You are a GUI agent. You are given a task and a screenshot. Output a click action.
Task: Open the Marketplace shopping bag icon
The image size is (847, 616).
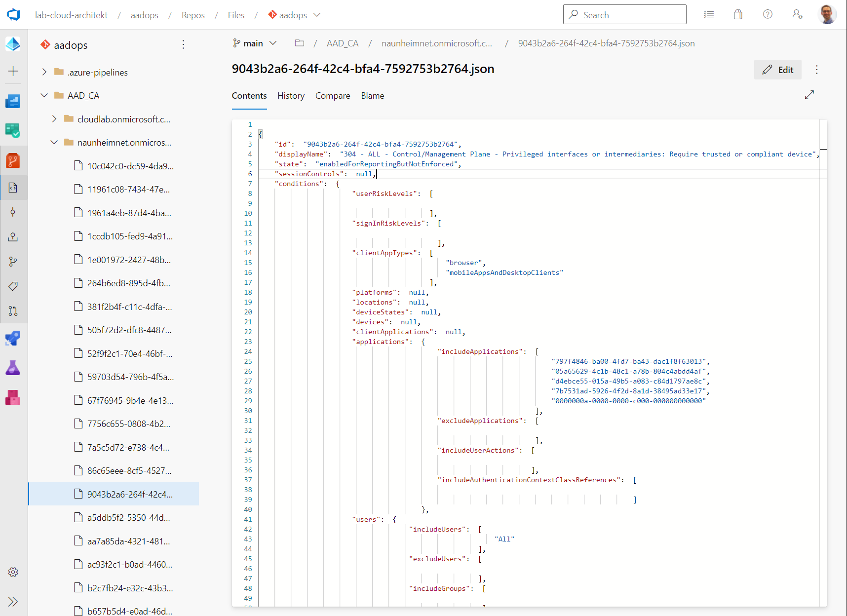pyautogui.click(x=738, y=15)
